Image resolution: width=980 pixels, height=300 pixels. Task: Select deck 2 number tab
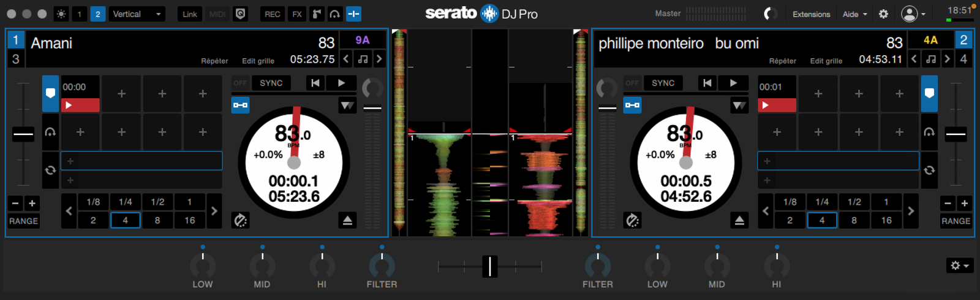[964, 40]
